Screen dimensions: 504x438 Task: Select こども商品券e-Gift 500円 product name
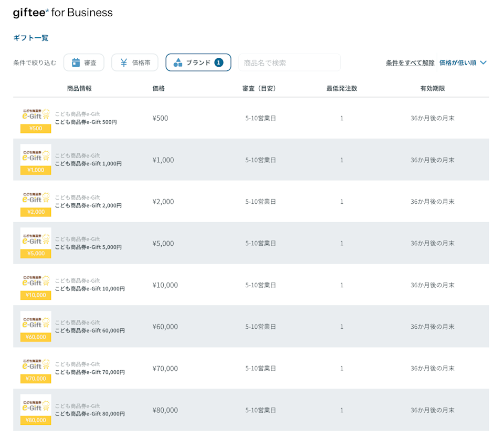(86, 122)
